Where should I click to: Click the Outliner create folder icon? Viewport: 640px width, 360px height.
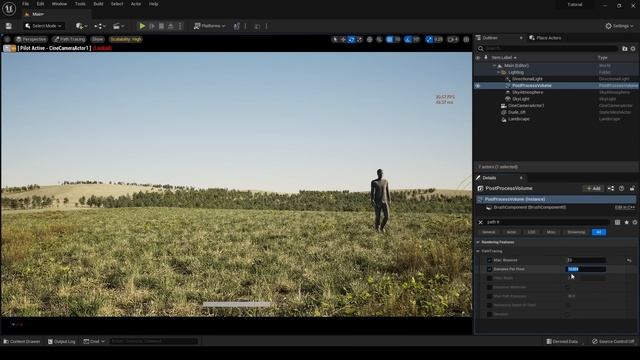(x=624, y=49)
